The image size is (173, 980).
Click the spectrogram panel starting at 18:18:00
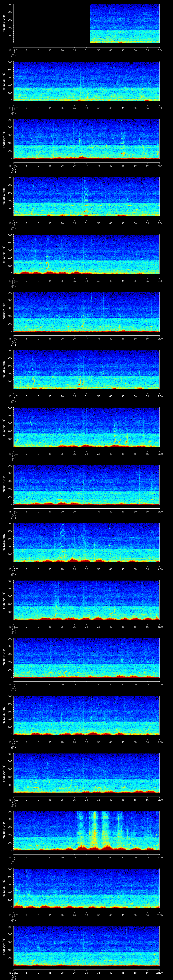(87, 831)
